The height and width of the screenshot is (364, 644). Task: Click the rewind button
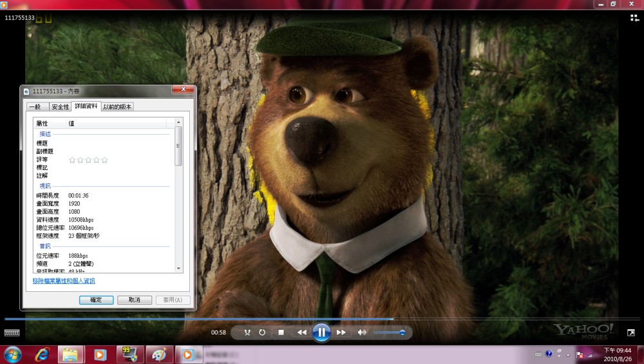coord(302,332)
